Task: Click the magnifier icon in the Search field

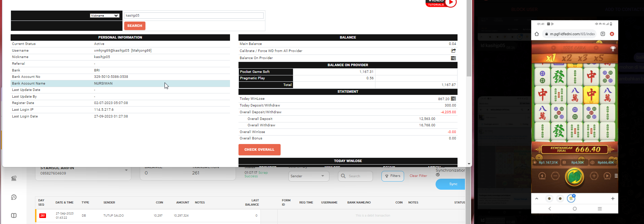Action: [343, 176]
